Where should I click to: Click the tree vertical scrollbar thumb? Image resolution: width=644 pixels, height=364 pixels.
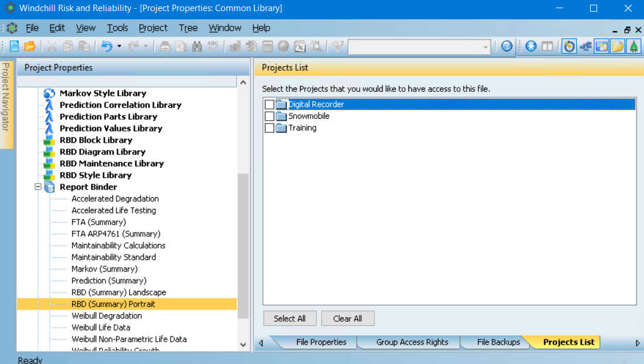click(243, 246)
